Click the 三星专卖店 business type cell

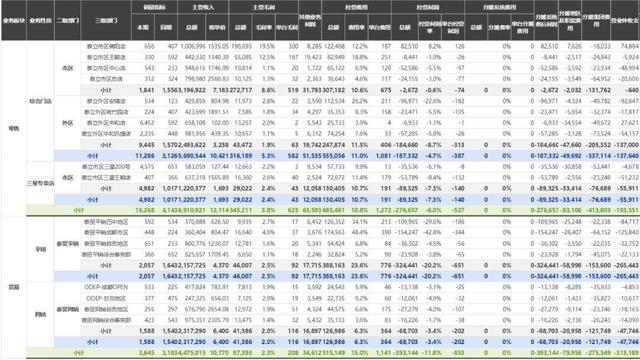pyautogui.click(x=40, y=183)
